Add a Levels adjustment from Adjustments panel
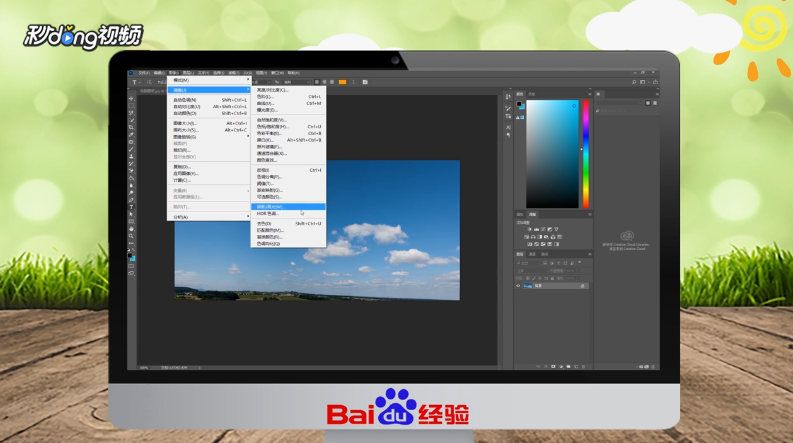 pos(536,229)
